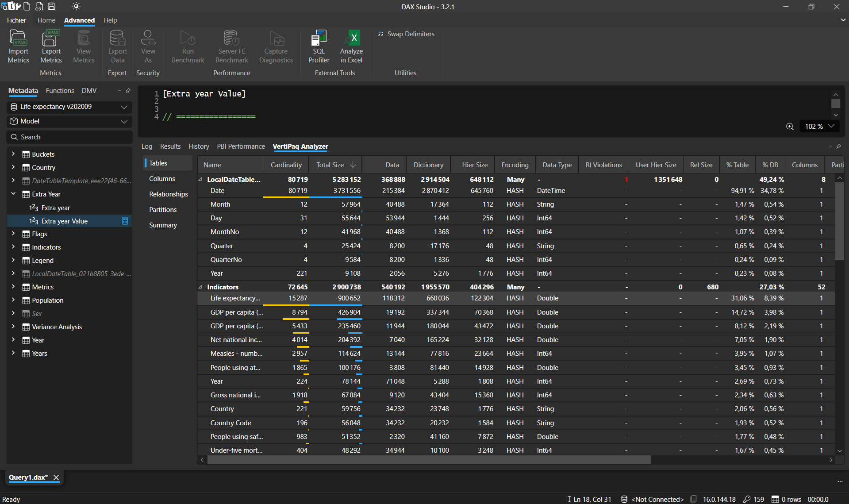Sort by the Total Size column header
The height and width of the screenshot is (504, 849).
coord(336,165)
